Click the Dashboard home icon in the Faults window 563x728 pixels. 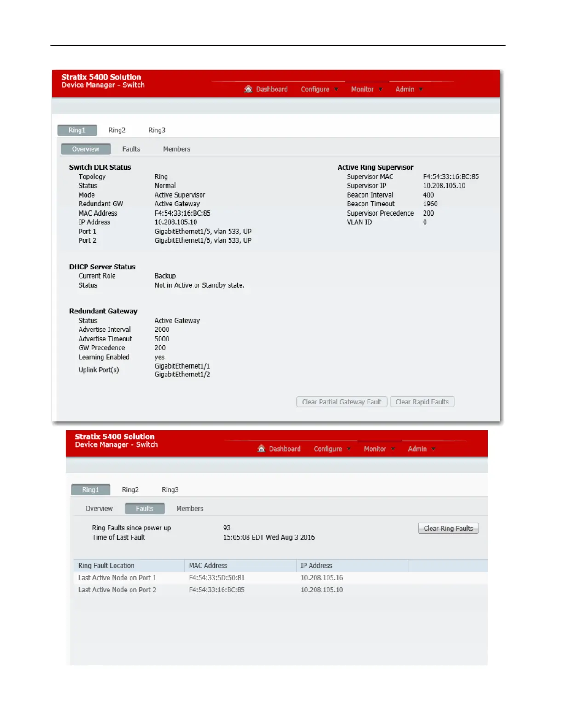pos(261,449)
